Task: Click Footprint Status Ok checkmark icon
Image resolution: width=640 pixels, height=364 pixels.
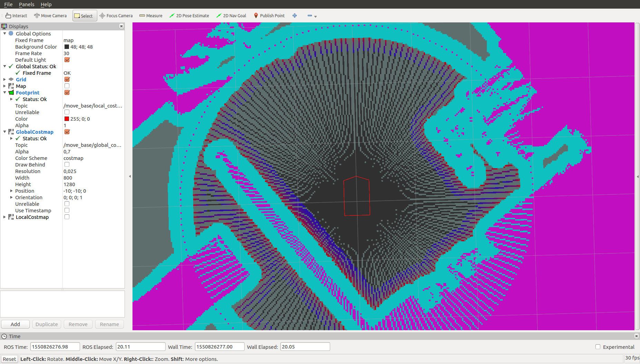Action: tap(18, 99)
